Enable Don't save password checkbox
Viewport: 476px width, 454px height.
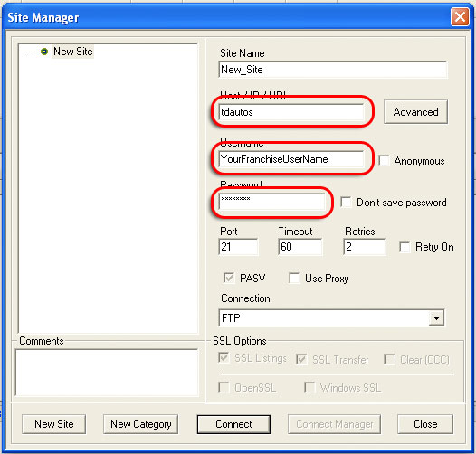pos(346,202)
